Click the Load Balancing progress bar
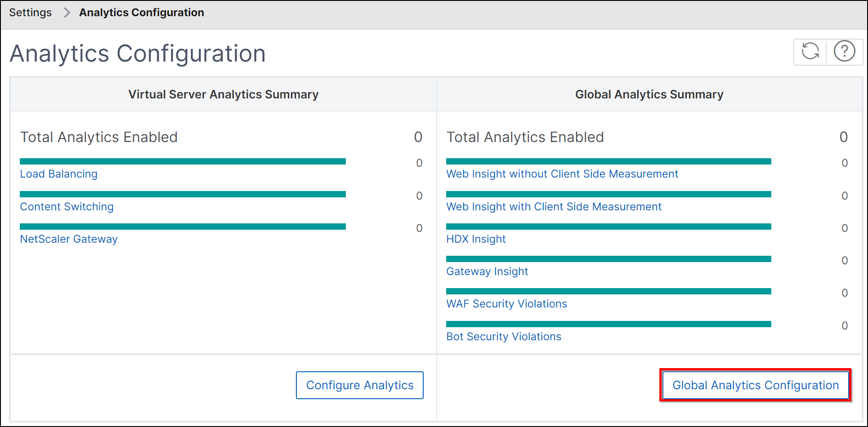The height and width of the screenshot is (427, 868). coord(183,161)
